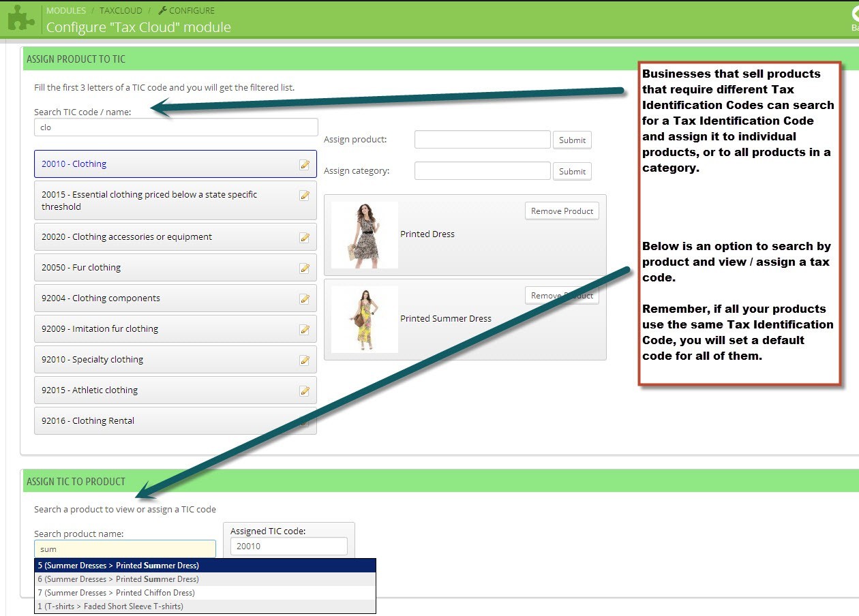Image resolution: width=859 pixels, height=616 pixels.
Task: Select 92010 - Specialty clothing row
Action: [175, 360]
